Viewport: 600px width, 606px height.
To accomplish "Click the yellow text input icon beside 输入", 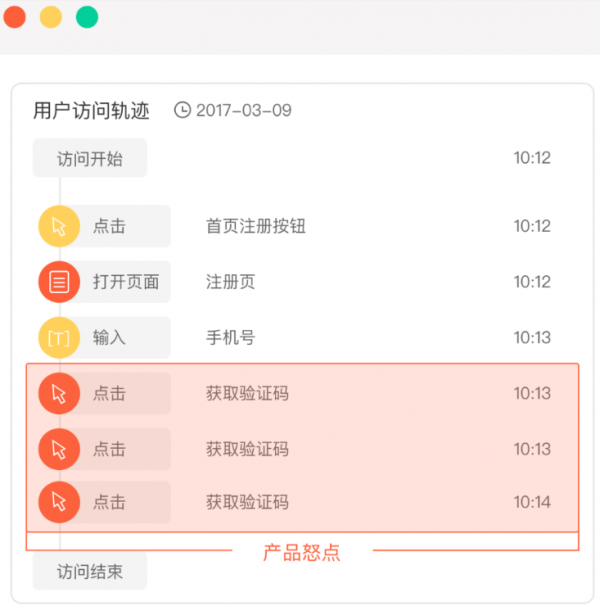I will (x=59, y=338).
